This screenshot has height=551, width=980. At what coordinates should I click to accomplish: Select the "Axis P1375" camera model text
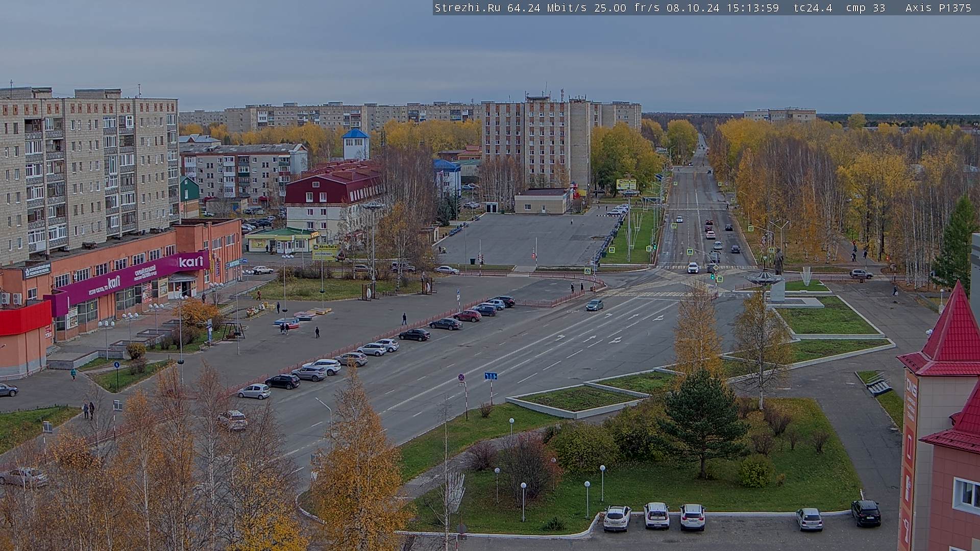(x=938, y=8)
